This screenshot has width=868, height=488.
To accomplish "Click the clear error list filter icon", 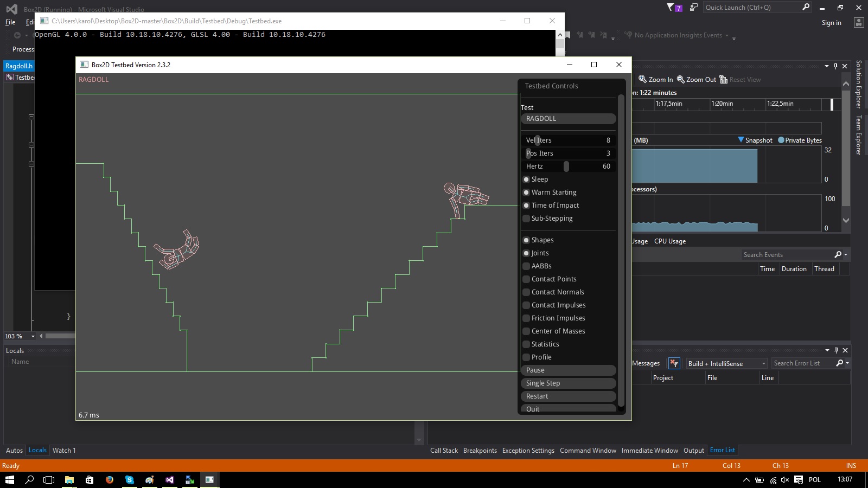I will click(674, 363).
